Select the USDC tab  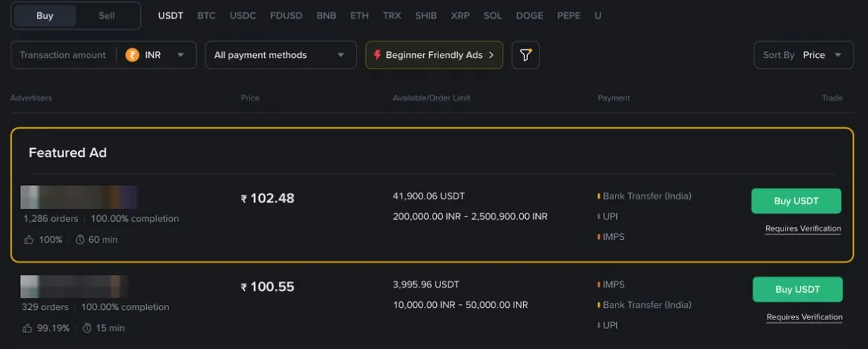(x=243, y=15)
